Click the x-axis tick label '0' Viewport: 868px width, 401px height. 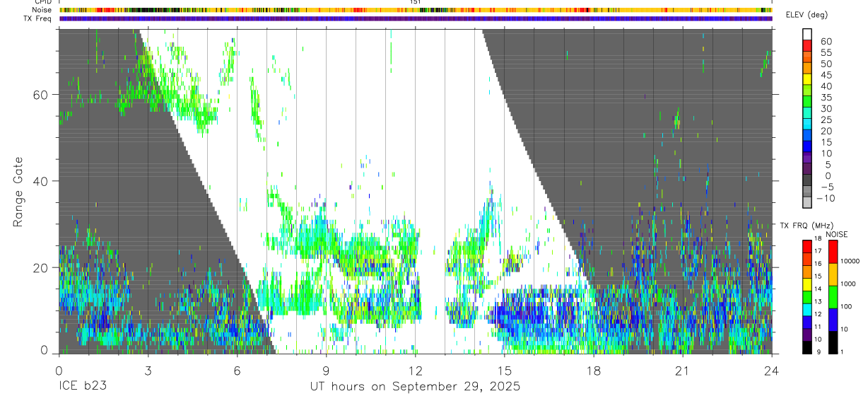[x=59, y=371]
